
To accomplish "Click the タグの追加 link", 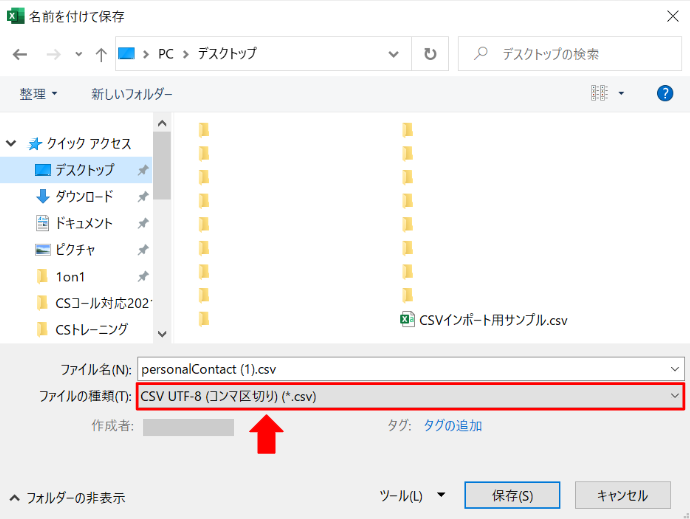I will point(452,426).
